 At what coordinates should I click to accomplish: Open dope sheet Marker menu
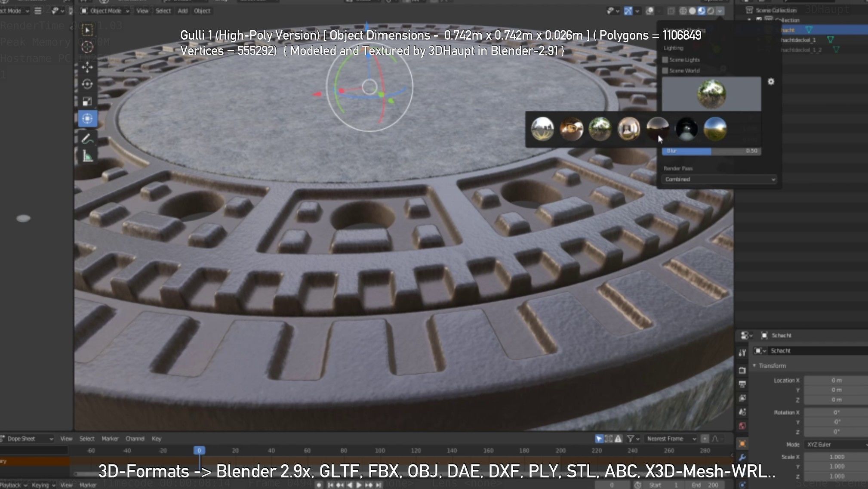click(110, 439)
